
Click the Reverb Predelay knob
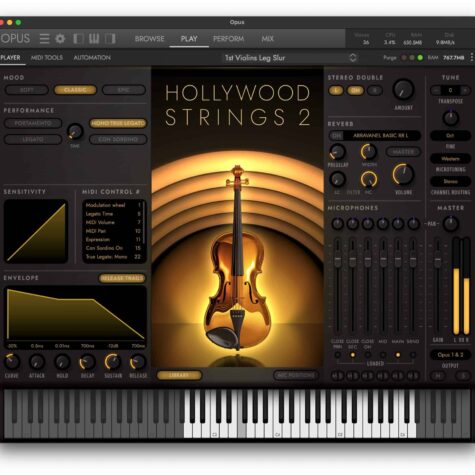point(338,152)
